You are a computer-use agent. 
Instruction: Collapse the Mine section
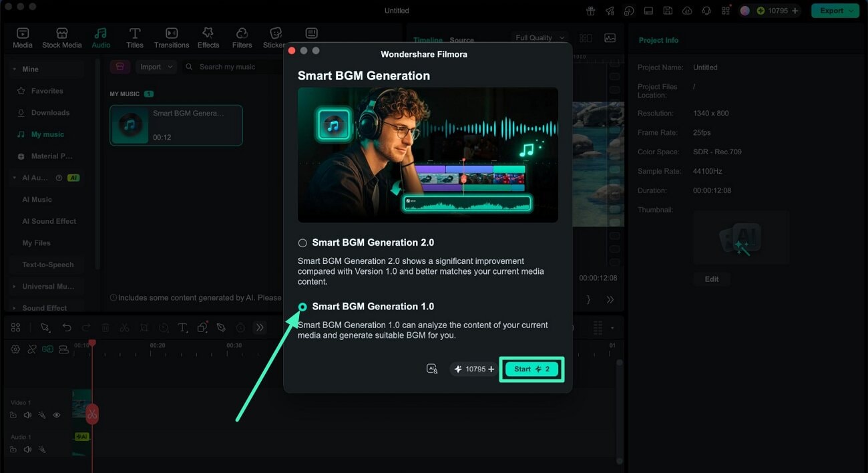(15, 69)
